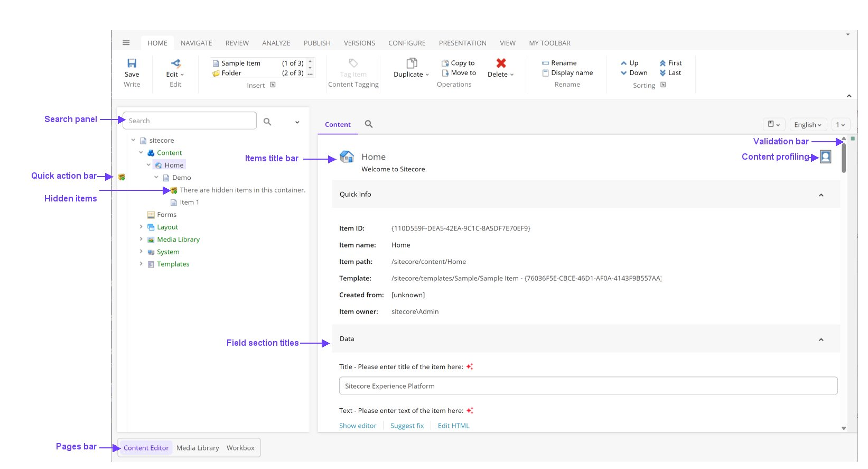Expand the Media Library tree node
Screen dimensions: 868x469
coord(141,239)
